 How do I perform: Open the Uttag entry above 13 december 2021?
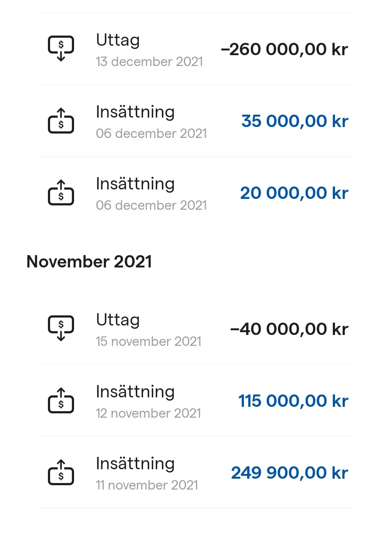point(118,40)
